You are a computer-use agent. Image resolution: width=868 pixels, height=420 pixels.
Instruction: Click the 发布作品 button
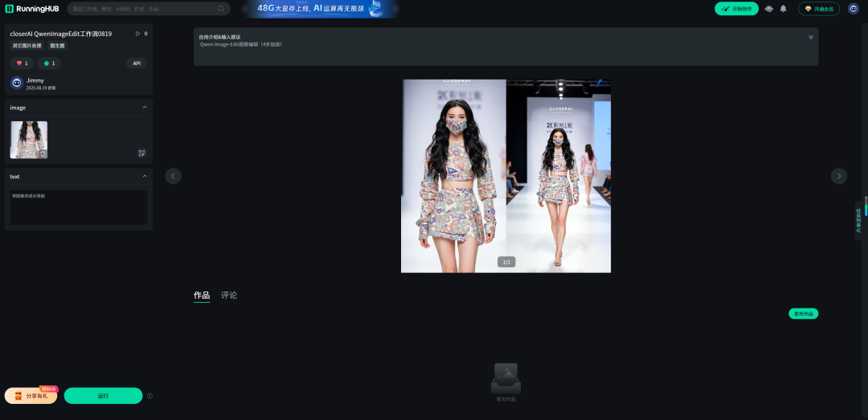[x=803, y=314]
